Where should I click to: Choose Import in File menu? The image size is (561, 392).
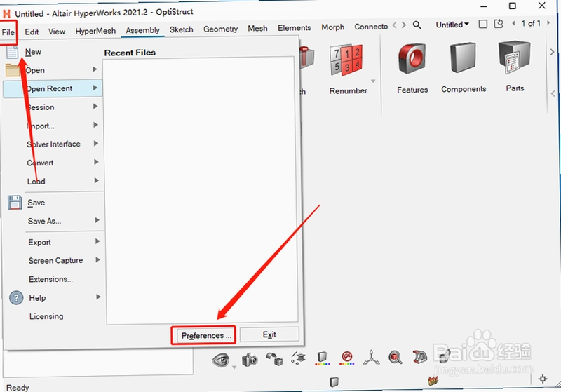click(41, 126)
